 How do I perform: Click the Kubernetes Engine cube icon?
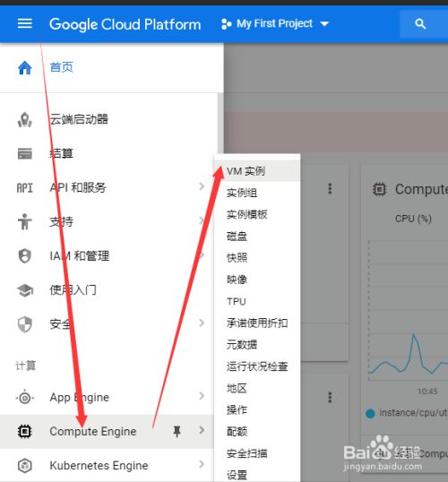[24, 466]
